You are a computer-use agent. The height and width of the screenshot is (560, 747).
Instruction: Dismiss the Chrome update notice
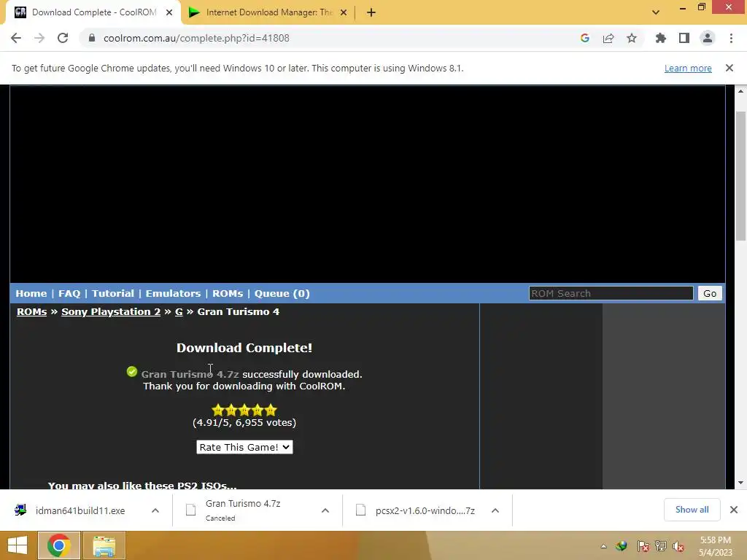click(729, 68)
